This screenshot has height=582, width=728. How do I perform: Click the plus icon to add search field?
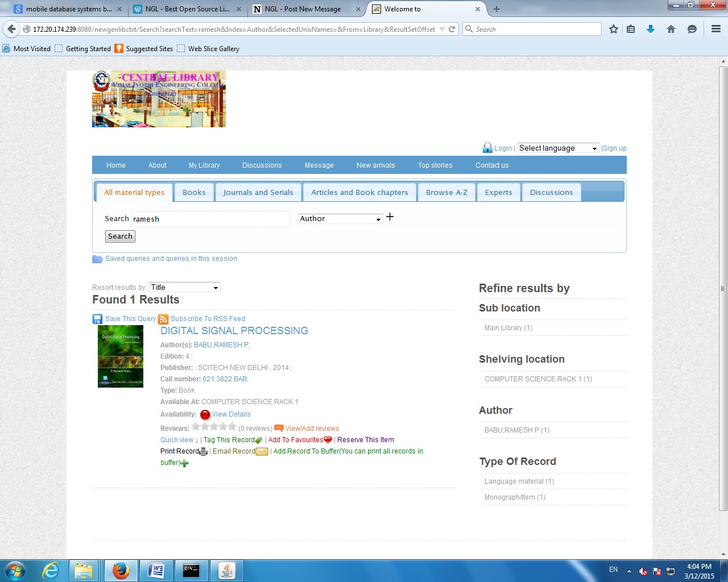(390, 217)
